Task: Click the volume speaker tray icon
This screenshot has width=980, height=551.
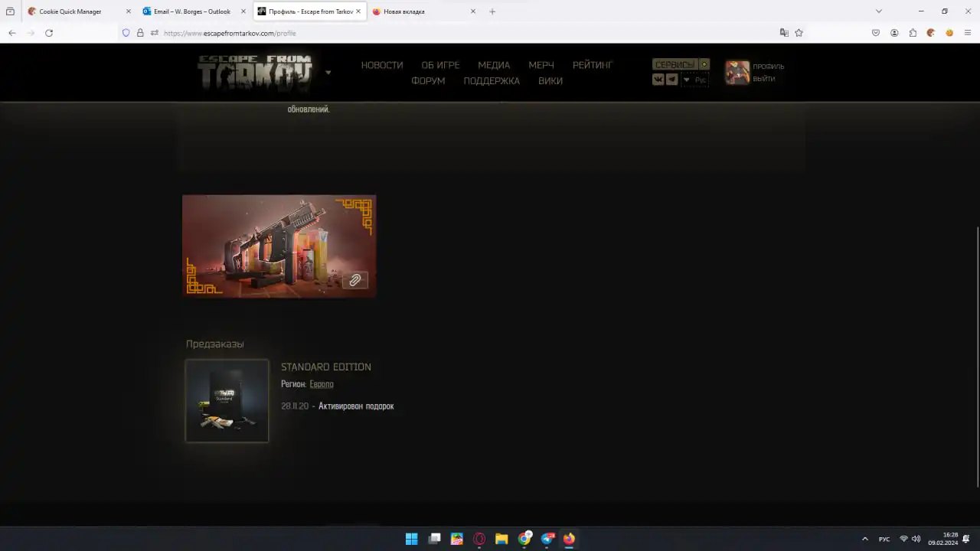Action: pos(916,539)
